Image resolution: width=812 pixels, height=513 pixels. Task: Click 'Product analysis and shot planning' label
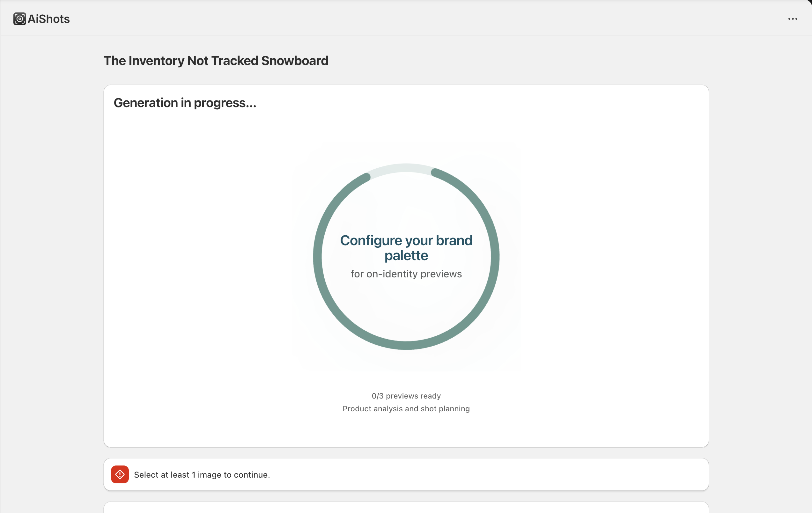406,408
